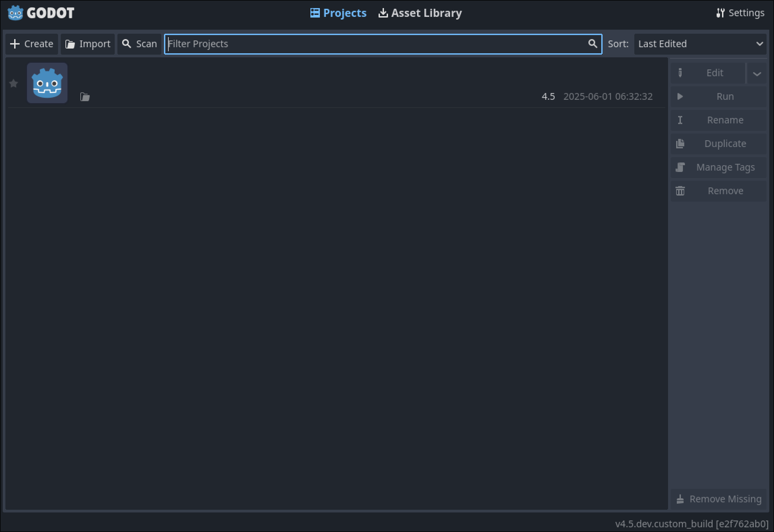The width and height of the screenshot is (774, 532).
Task: Duplicate the selected project
Action: [x=719, y=144]
